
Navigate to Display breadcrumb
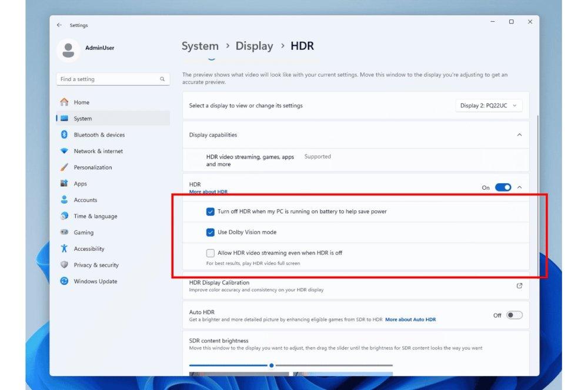pos(254,46)
